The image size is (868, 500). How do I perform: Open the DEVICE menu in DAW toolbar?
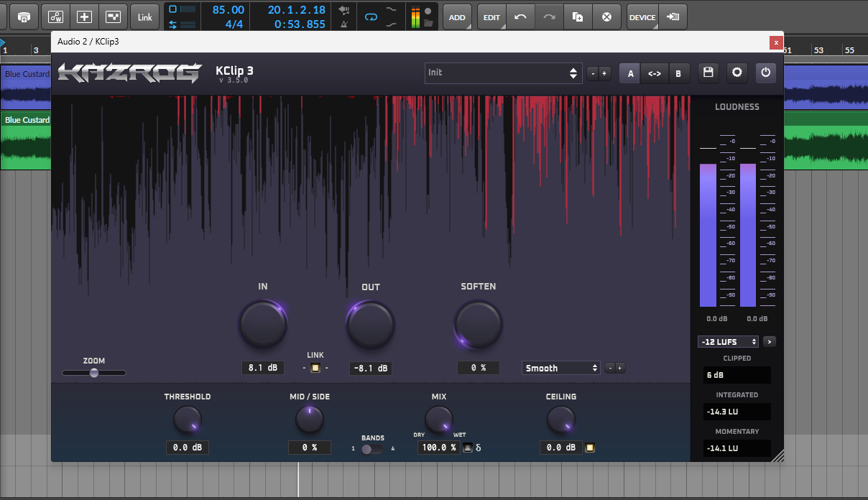[642, 17]
